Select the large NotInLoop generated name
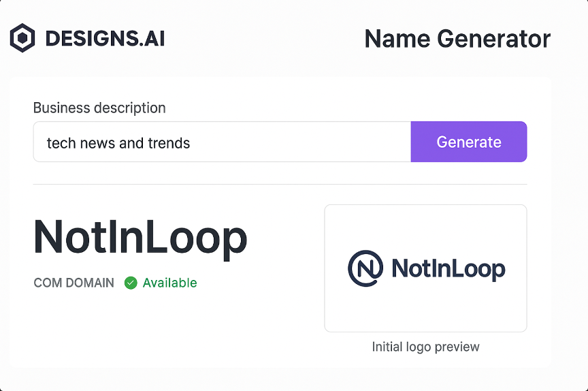 (x=140, y=237)
